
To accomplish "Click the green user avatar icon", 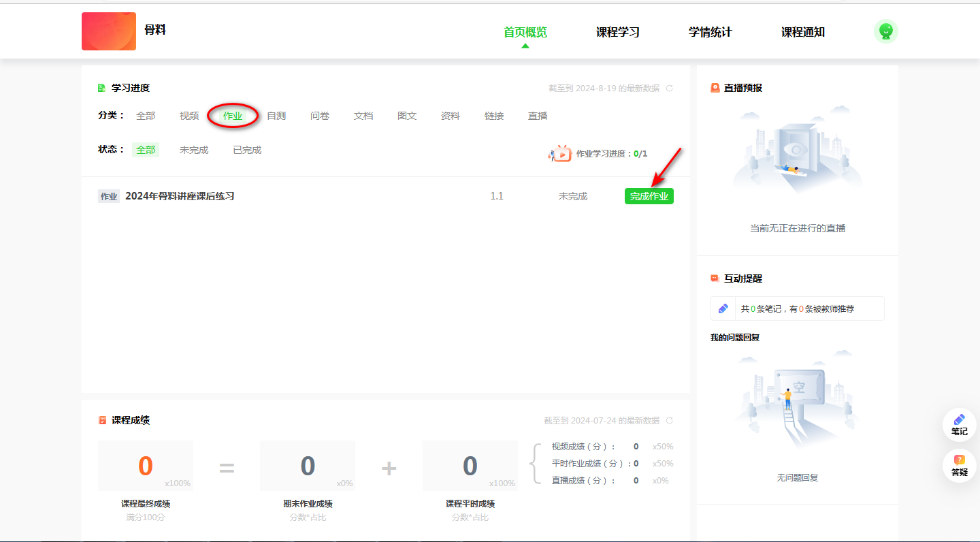I will tap(885, 31).
